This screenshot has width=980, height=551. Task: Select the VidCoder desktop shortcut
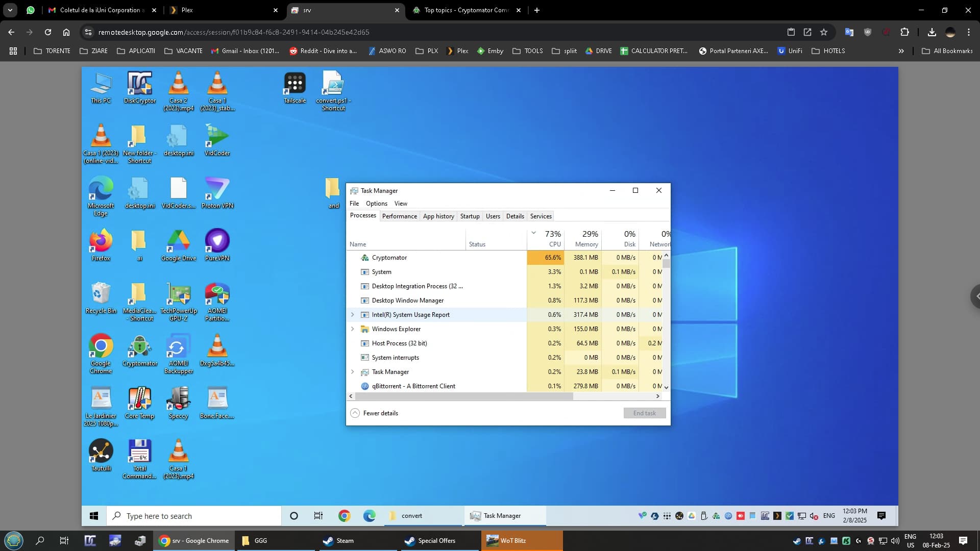pos(217,140)
